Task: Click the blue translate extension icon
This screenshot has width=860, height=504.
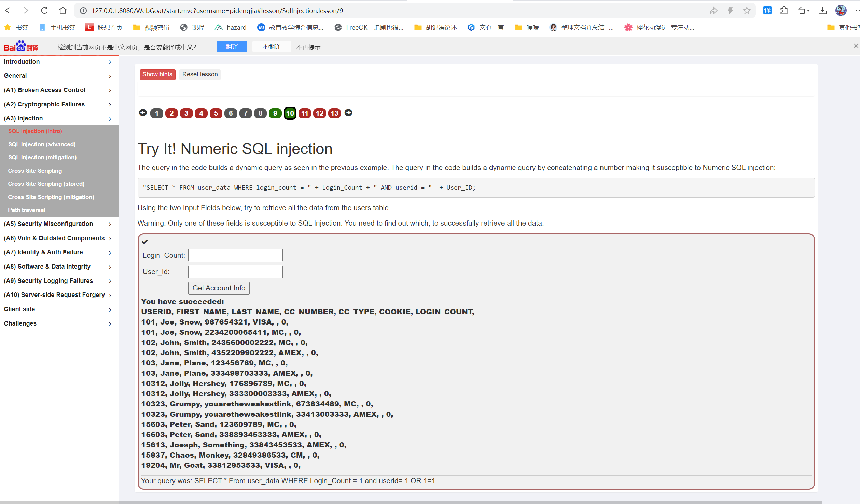Action: coord(767,11)
